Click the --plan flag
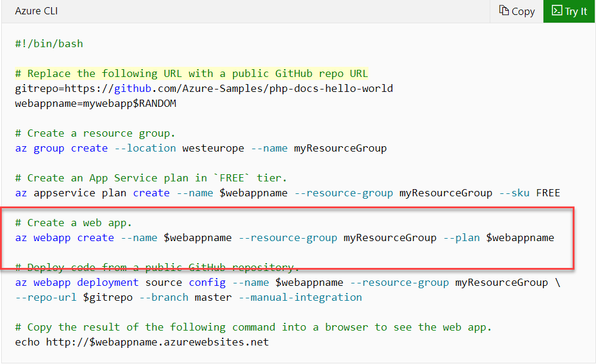The image size is (596, 364). click(x=462, y=238)
